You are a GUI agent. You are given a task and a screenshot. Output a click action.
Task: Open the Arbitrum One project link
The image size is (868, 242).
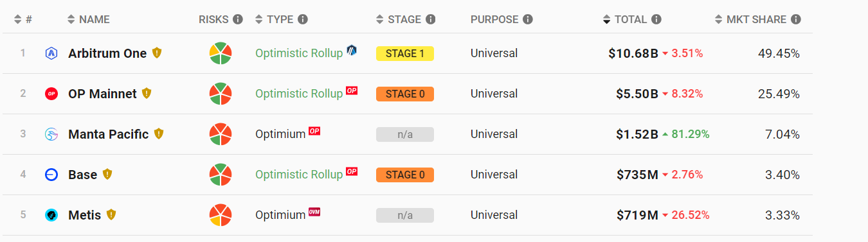pos(107,53)
